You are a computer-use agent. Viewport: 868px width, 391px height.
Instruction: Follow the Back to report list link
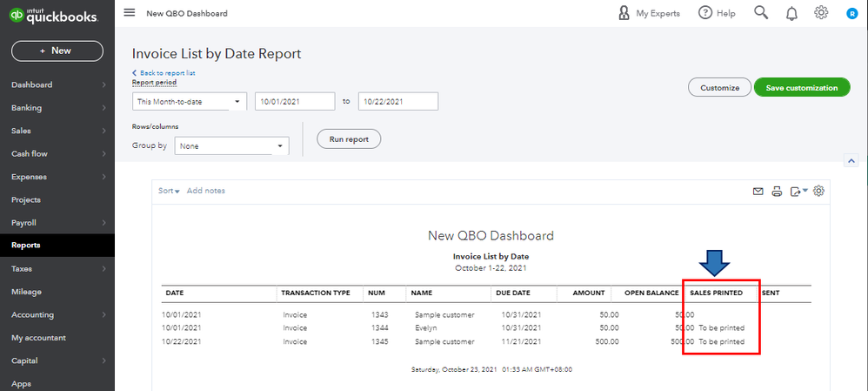point(165,73)
